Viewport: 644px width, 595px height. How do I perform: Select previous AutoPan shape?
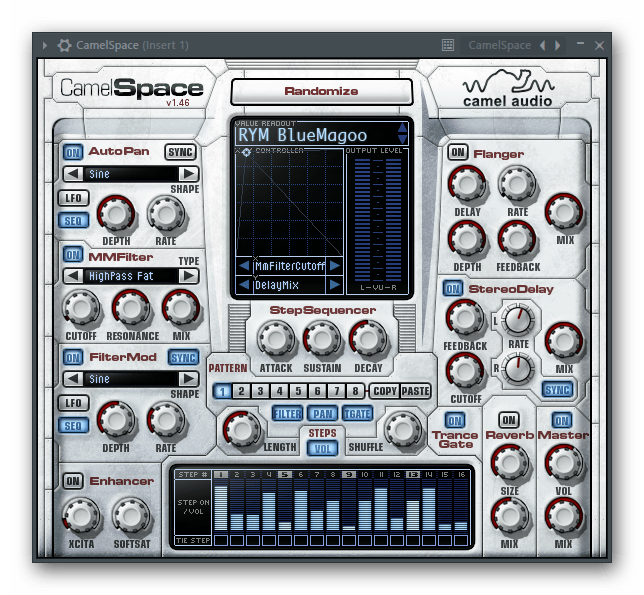(x=74, y=174)
